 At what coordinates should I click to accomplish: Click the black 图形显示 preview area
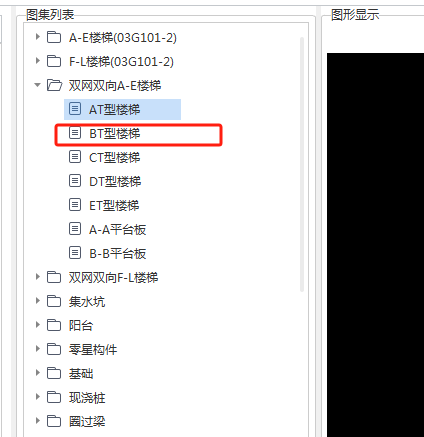[x=375, y=245]
